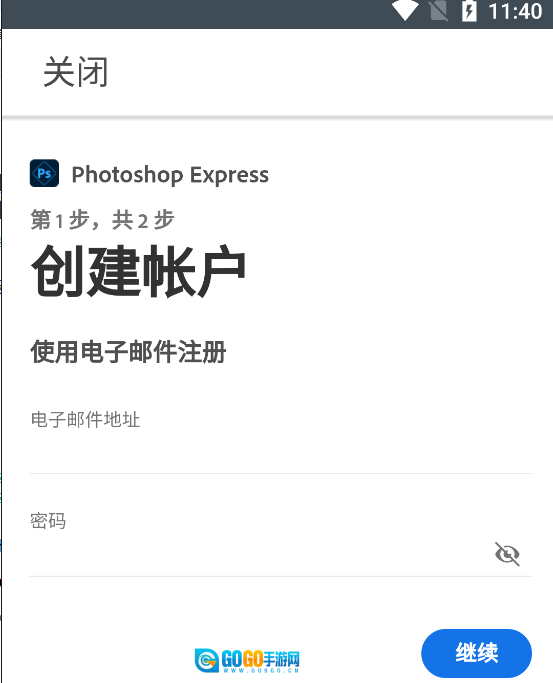Click the 密码 field label

[x=48, y=521]
